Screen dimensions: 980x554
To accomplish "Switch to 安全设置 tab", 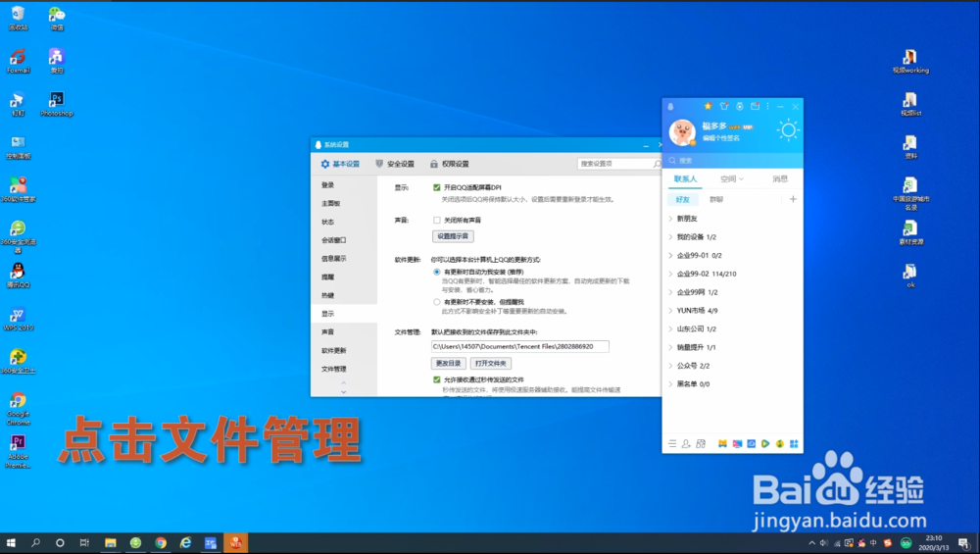I will click(x=395, y=164).
